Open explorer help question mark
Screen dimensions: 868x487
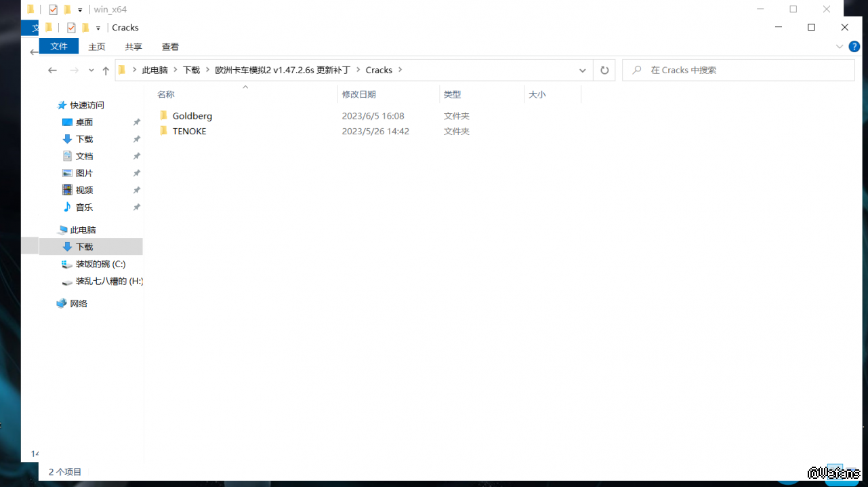coord(854,47)
